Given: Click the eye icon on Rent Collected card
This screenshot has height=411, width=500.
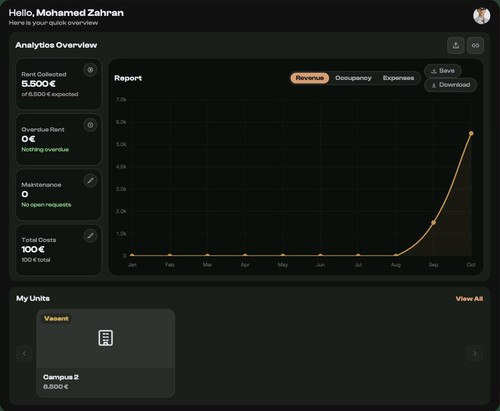Looking at the screenshot, I should [x=90, y=70].
